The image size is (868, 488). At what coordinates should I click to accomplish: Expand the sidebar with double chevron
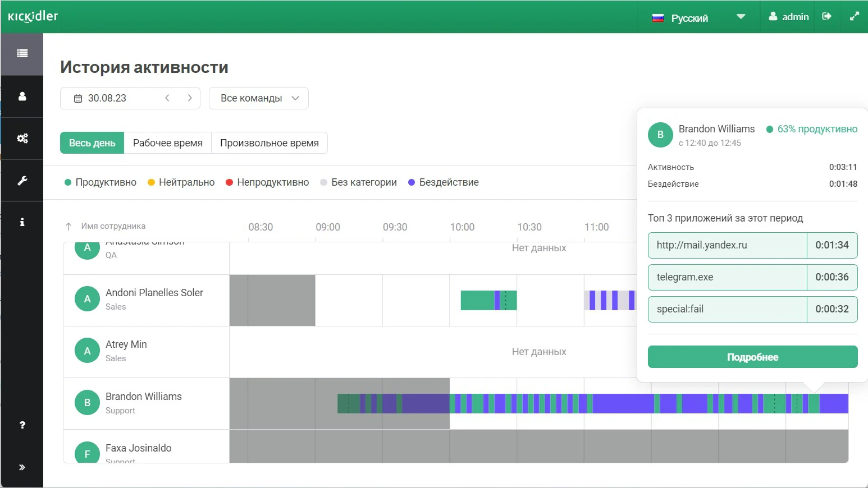click(22, 467)
